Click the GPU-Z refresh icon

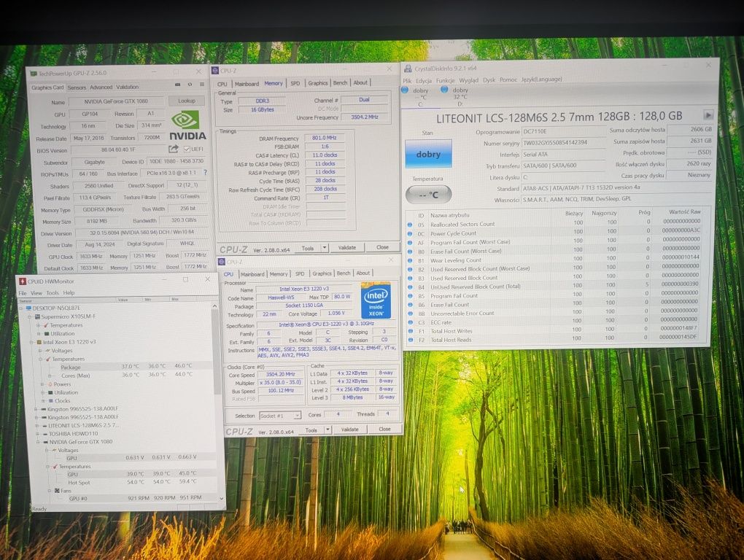coord(190,85)
